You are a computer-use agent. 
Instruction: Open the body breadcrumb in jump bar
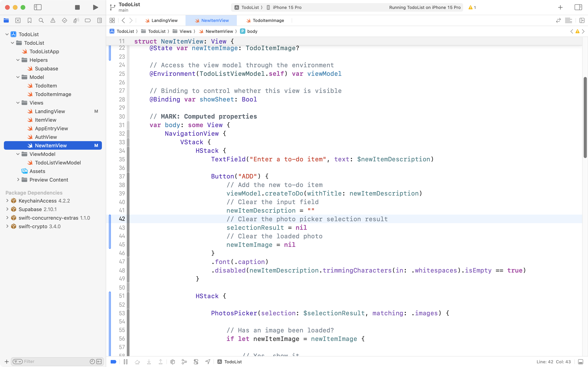tap(252, 31)
